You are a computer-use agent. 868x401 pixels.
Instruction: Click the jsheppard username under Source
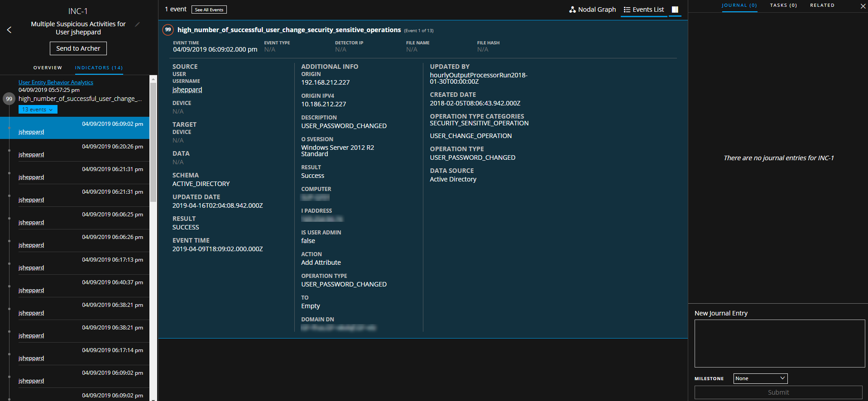187,90
